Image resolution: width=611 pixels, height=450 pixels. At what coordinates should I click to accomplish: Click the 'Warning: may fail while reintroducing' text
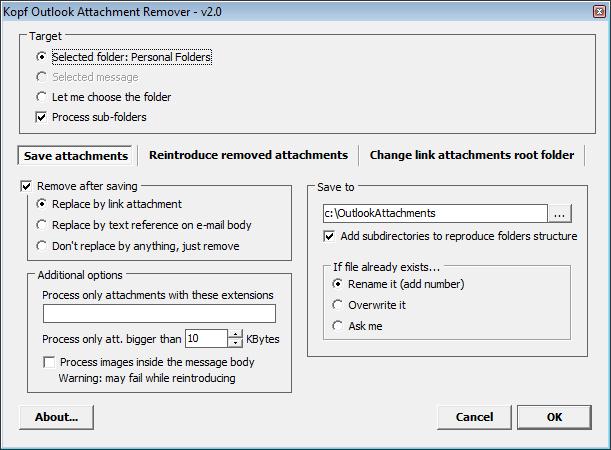click(147, 378)
